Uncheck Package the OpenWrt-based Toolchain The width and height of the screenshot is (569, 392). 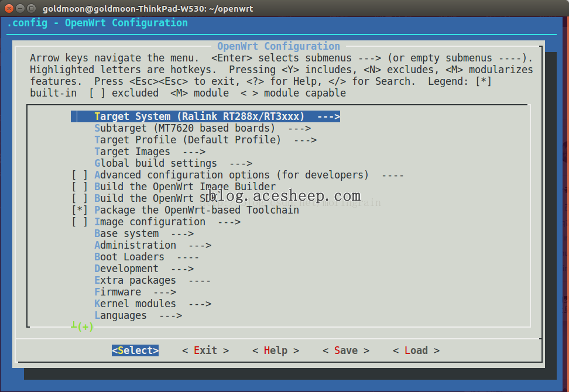pos(80,210)
